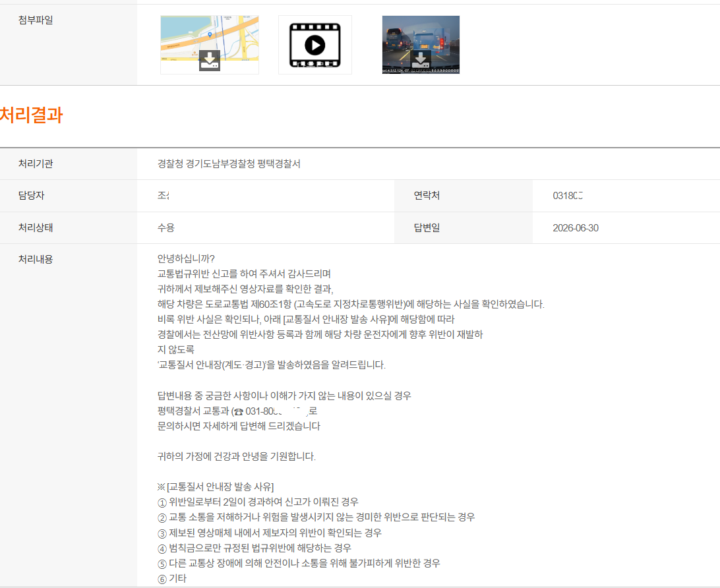
Task: Select the line starting '경찰에서는 전산망에 위반사항 등록과'
Action: [320, 335]
